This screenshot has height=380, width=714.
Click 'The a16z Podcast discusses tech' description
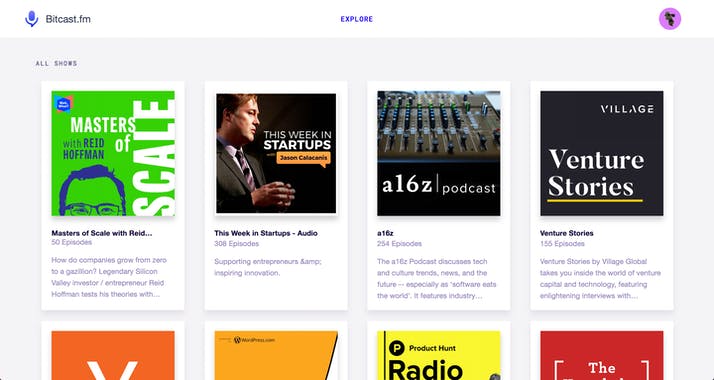pyautogui.click(x=437, y=279)
